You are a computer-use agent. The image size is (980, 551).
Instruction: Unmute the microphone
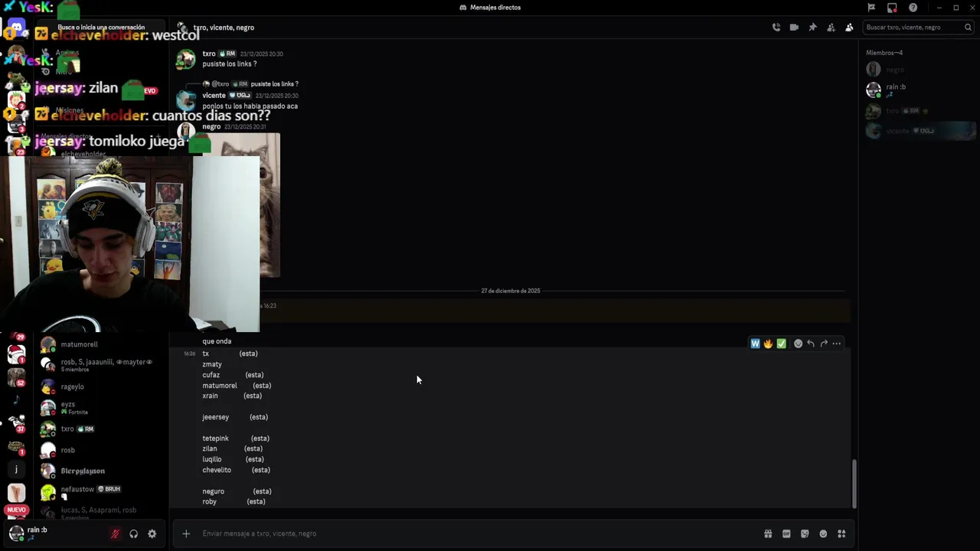click(x=115, y=534)
